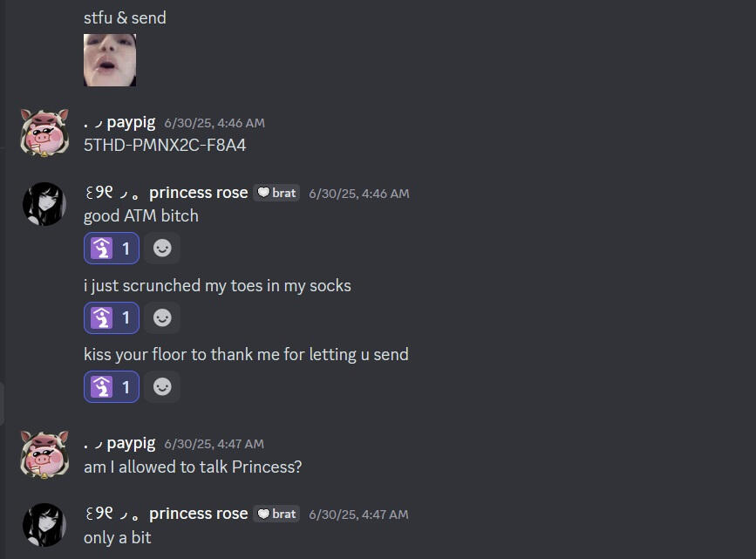Click paypig's avatar beside "am I allowed to talk"

point(44,454)
